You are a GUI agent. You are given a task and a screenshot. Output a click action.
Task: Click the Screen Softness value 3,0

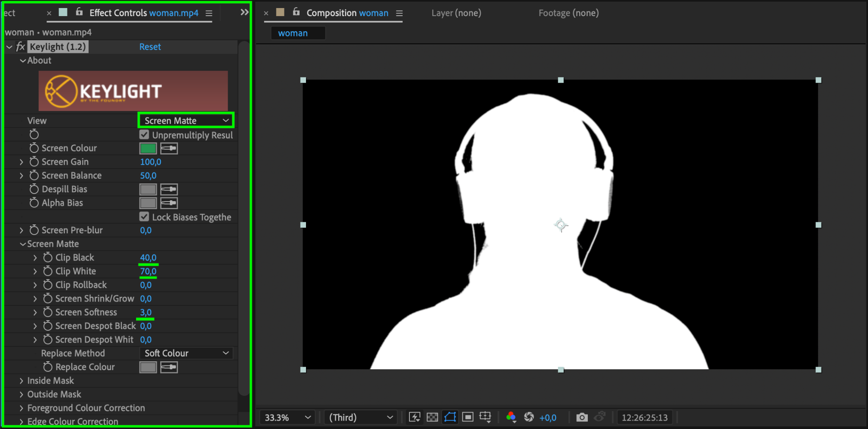click(x=146, y=312)
